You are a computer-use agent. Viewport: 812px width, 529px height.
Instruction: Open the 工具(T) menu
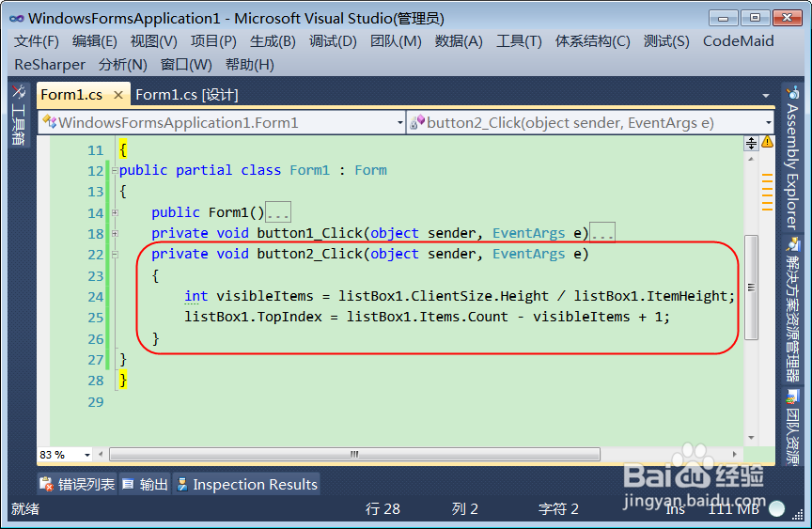coord(519,41)
